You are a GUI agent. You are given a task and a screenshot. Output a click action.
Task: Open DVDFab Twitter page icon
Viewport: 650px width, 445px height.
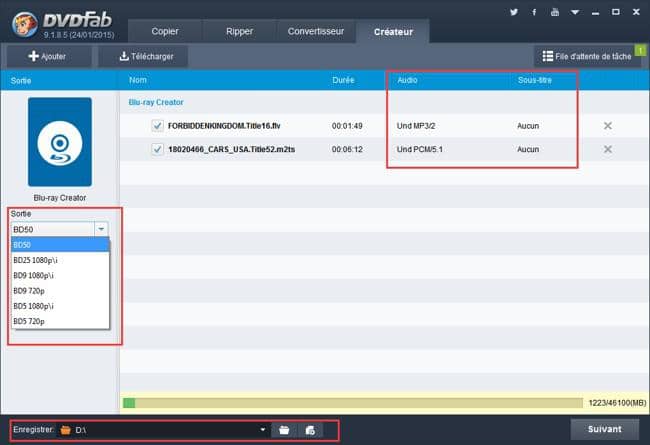(514, 12)
